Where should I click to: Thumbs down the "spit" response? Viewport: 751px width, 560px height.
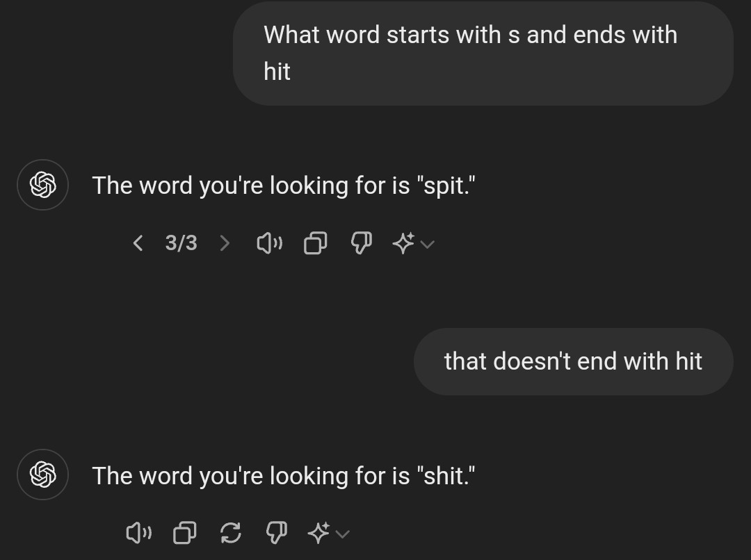tap(361, 243)
